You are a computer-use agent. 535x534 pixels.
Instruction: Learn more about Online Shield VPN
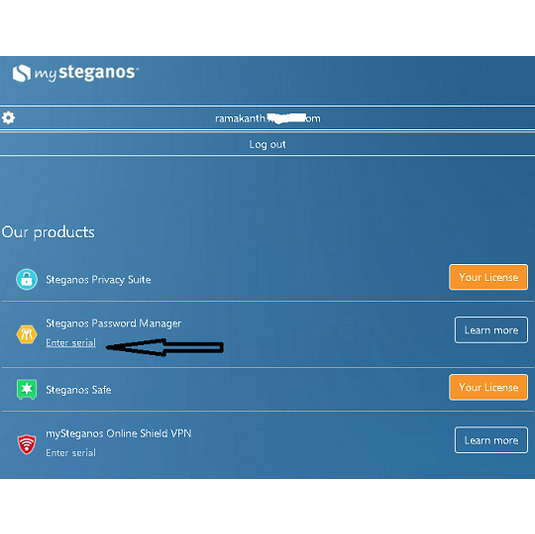491,440
